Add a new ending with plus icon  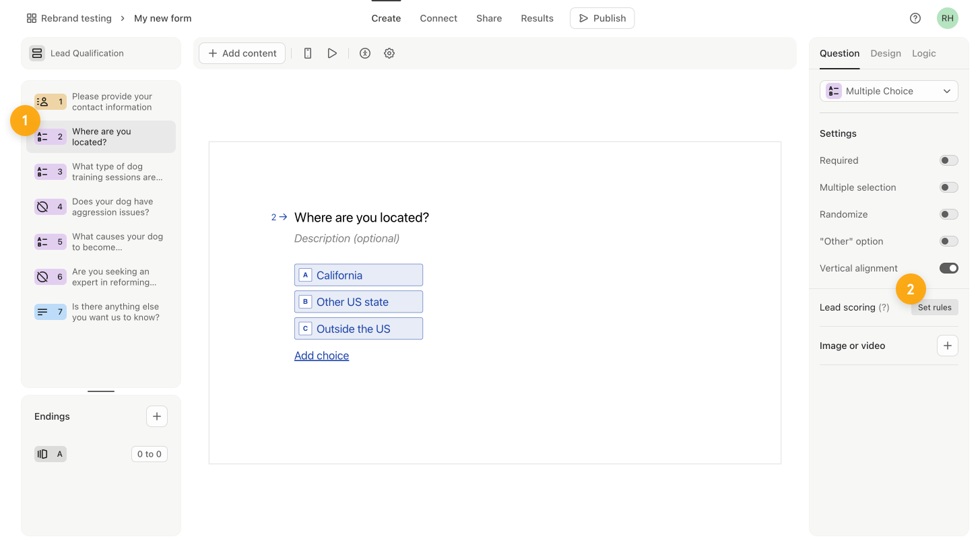(157, 416)
